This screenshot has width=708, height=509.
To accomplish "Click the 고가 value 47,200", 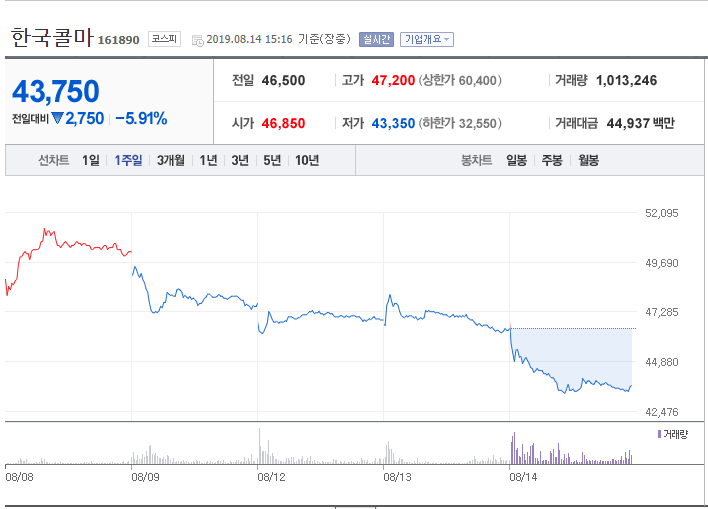I will tap(393, 80).
